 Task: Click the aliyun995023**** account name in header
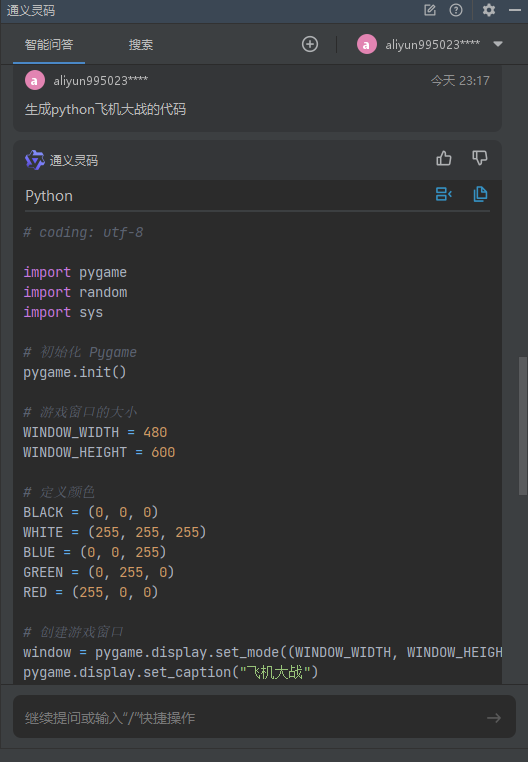(x=433, y=45)
